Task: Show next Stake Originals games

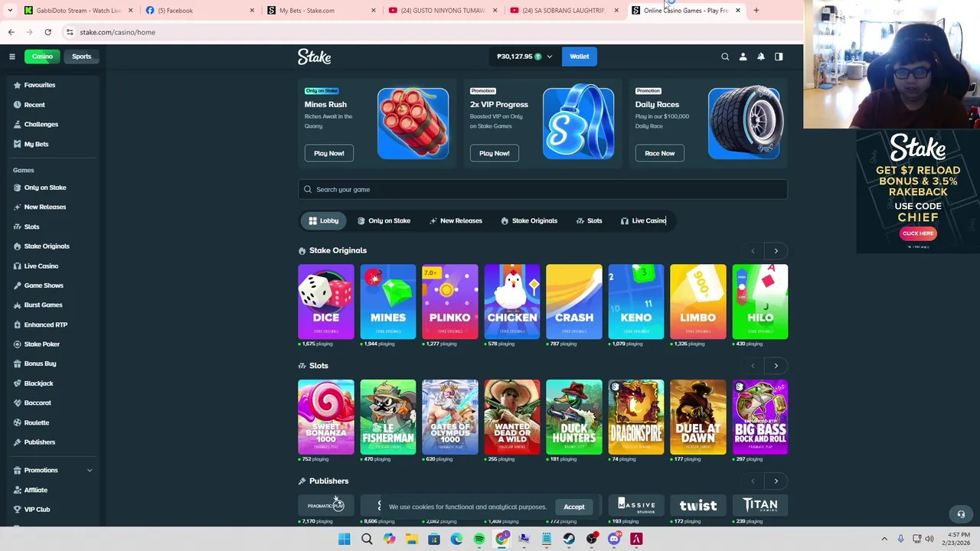Action: click(776, 251)
